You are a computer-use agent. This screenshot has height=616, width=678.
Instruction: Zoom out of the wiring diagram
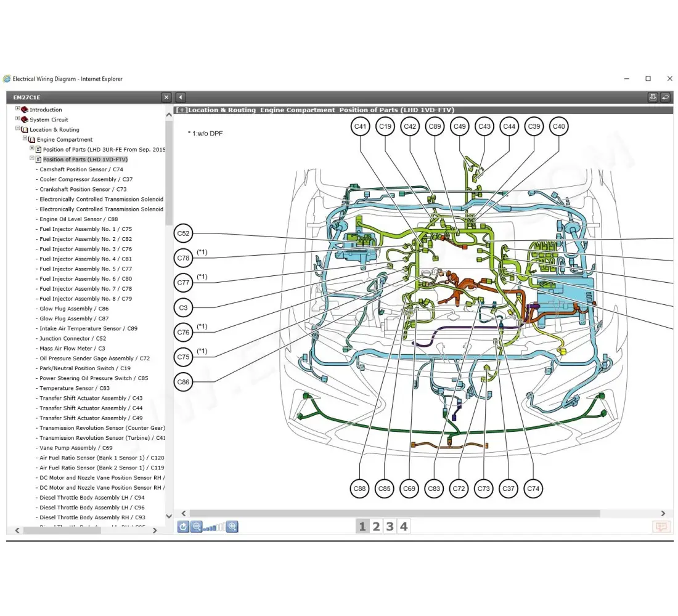point(197,527)
